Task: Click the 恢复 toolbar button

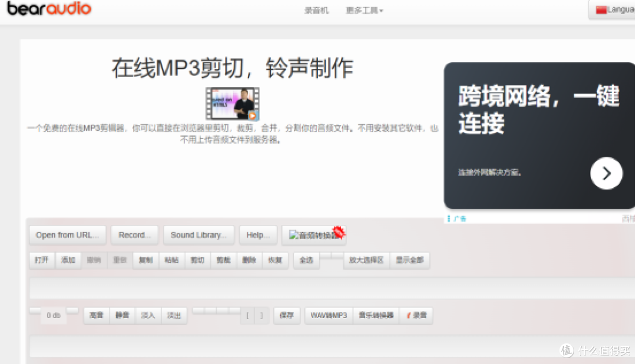Action: click(275, 260)
